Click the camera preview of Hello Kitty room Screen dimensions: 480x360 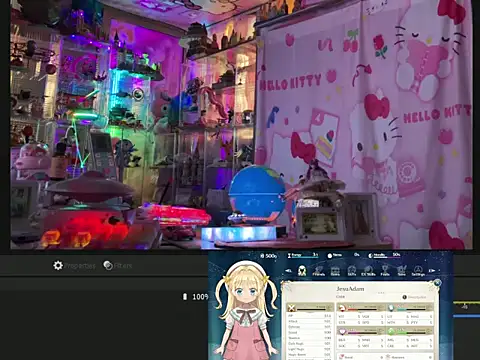pos(241,124)
